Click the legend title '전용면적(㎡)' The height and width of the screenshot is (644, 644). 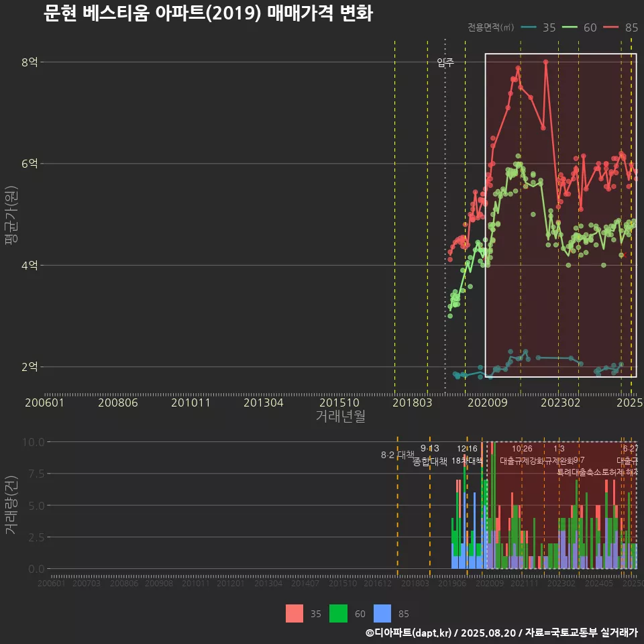[491, 28]
